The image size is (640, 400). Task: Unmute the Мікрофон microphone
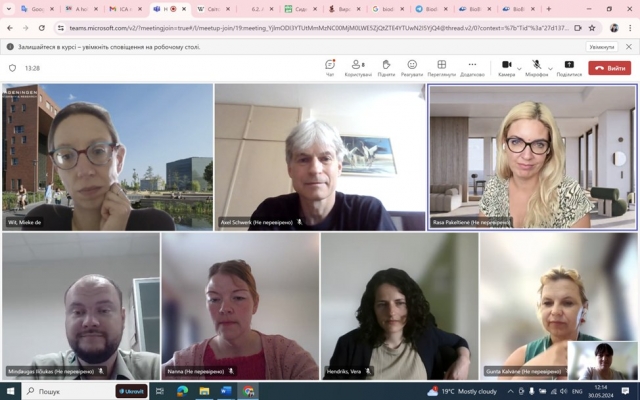pos(536,65)
